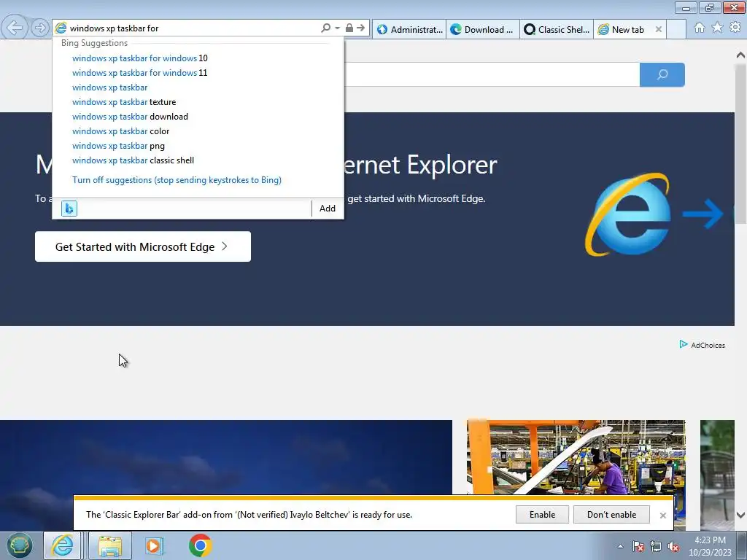The width and height of the screenshot is (747, 560).
Task: Click into the address bar text field
Action: 190,28
